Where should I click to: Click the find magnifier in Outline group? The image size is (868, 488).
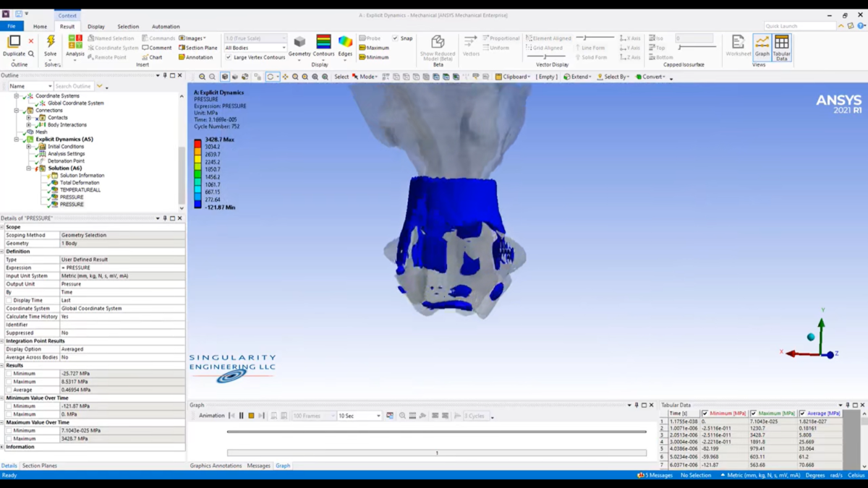coord(31,53)
